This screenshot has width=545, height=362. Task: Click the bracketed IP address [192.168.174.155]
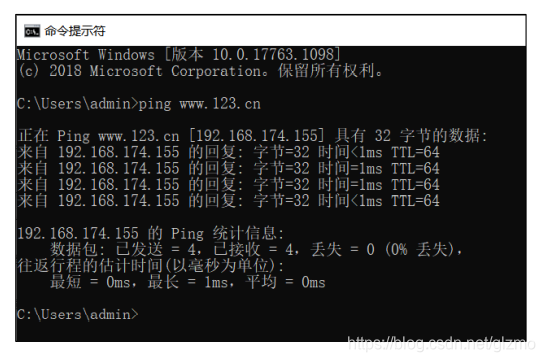pyautogui.click(x=257, y=136)
